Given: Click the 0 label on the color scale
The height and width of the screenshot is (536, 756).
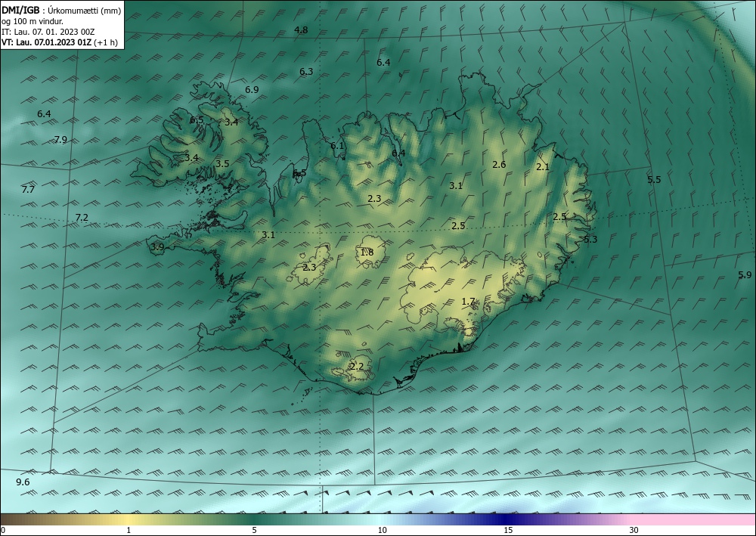Looking at the screenshot, I should click(x=3, y=531).
